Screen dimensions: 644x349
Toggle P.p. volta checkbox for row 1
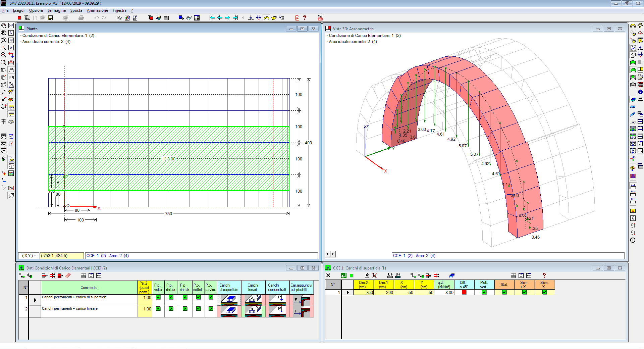[158, 297]
